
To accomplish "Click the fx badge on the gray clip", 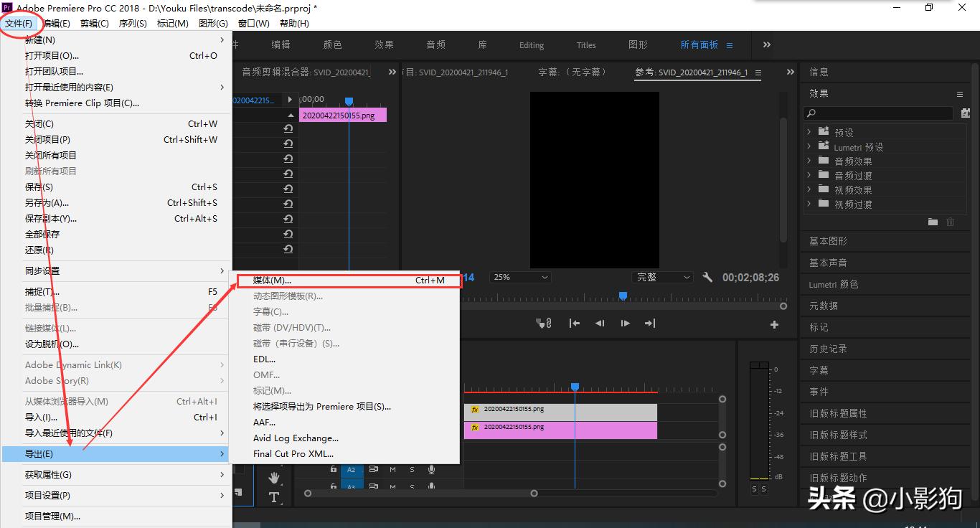I will 474,410.
